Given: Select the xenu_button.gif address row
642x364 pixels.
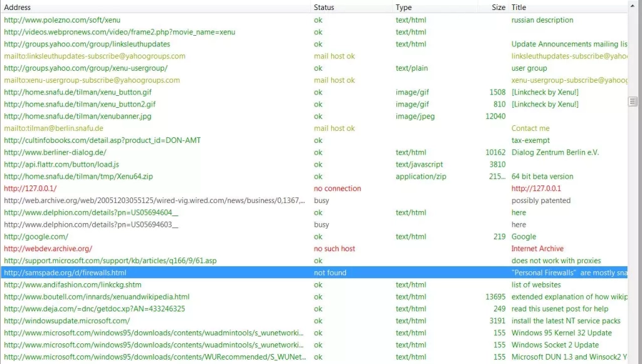Looking at the screenshot, I should click(x=314, y=93).
